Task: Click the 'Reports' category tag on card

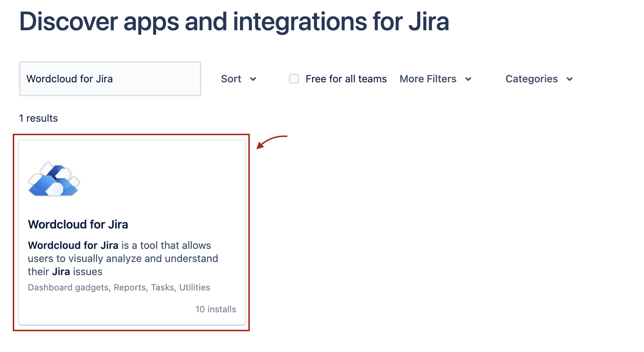Action: 130,288
